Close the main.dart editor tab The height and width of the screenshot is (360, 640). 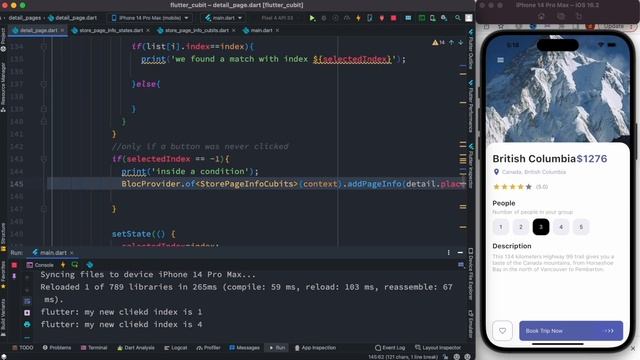click(277, 31)
